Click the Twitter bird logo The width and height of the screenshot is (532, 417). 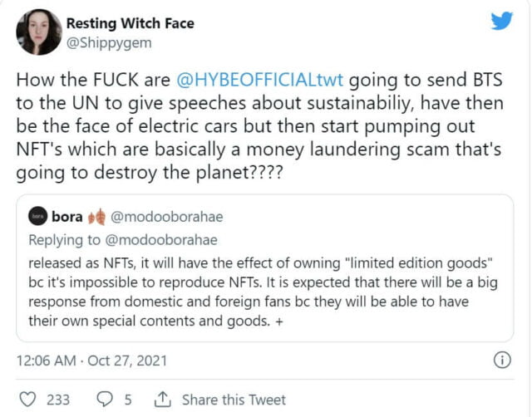tap(501, 22)
